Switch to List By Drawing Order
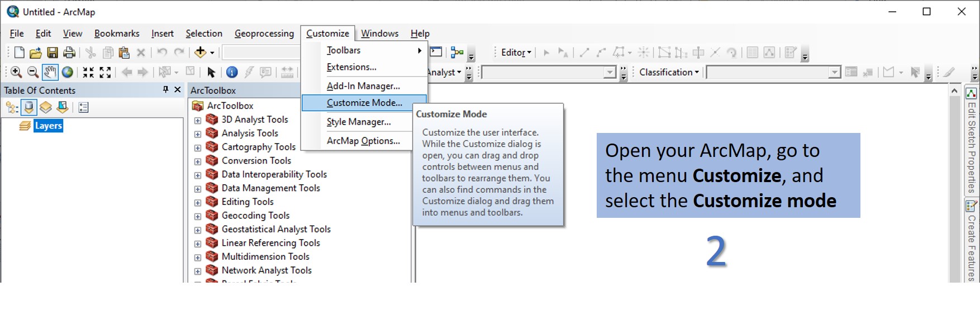980x310 pixels. (x=12, y=107)
